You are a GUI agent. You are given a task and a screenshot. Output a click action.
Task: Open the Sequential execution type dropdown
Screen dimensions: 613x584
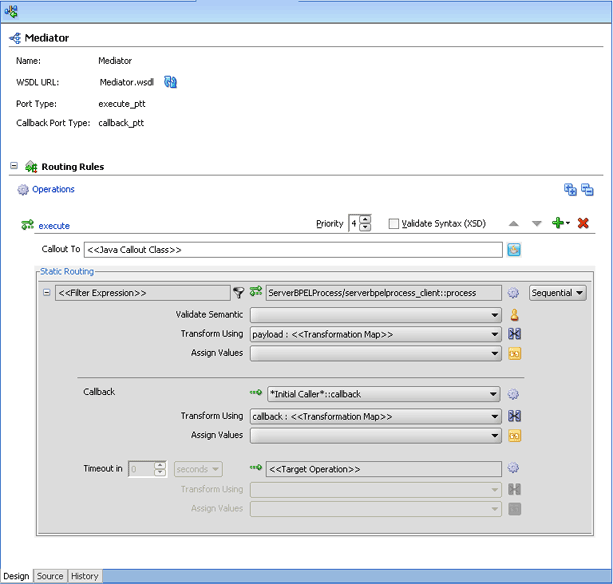click(x=558, y=293)
